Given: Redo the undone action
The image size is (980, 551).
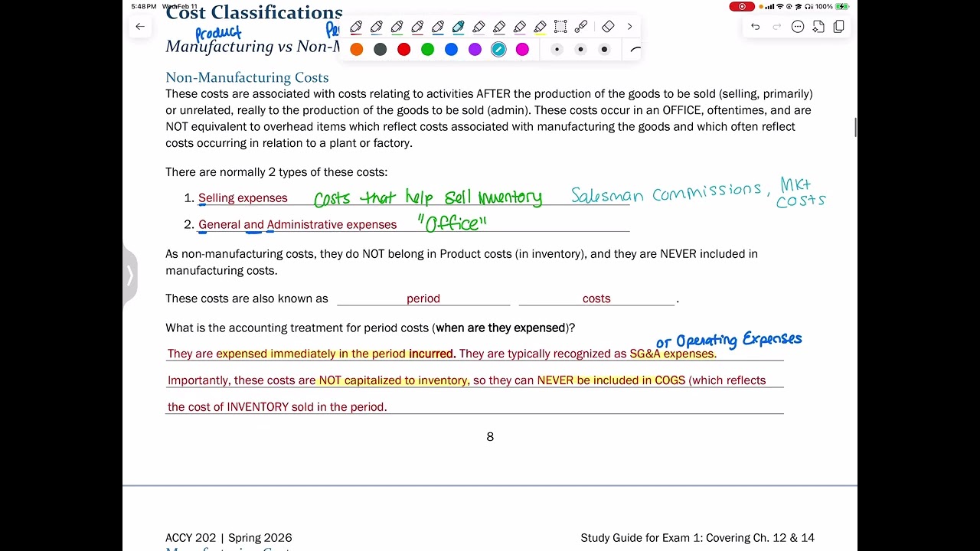Looking at the screenshot, I should point(776,27).
